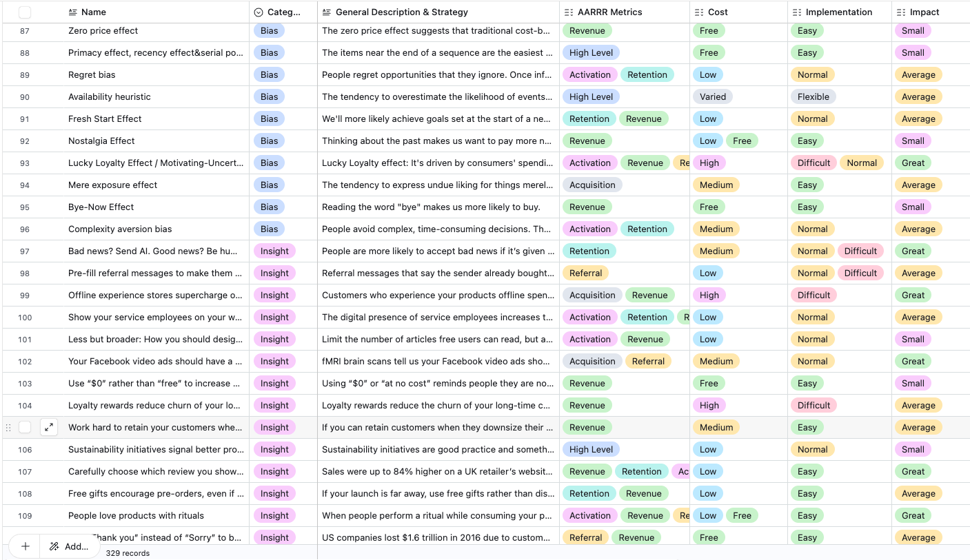Click the multi-select icon in the Implementation header
Image resolution: width=970 pixels, height=560 pixels.
797,12
